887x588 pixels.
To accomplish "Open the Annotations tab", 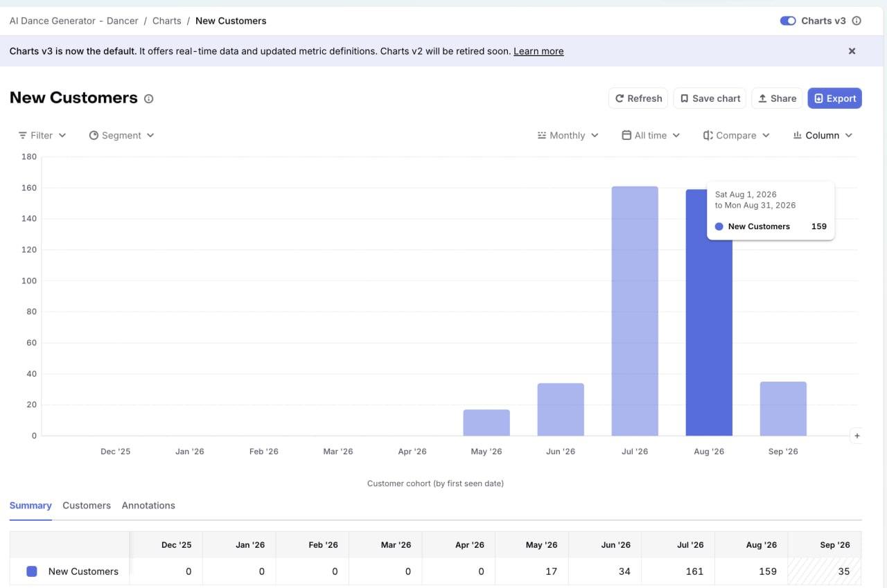I will point(148,506).
